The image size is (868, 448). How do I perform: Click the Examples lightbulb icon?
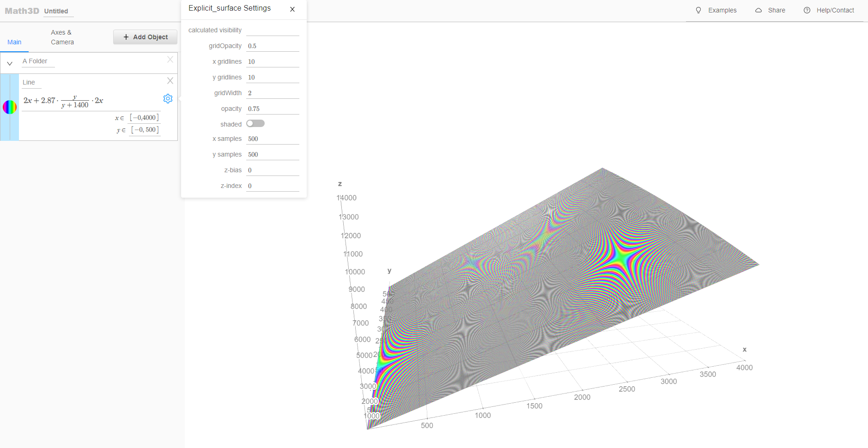[x=698, y=10]
